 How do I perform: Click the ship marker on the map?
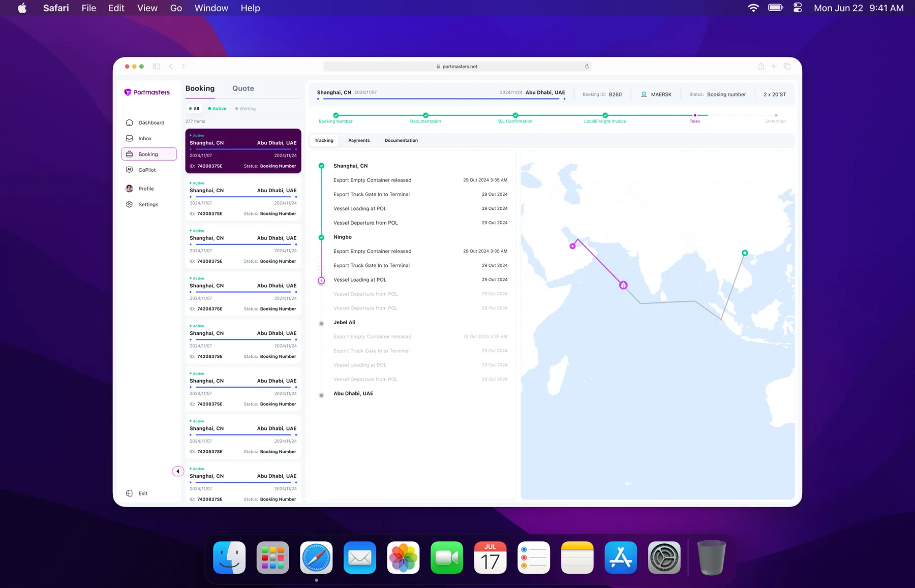pos(623,285)
